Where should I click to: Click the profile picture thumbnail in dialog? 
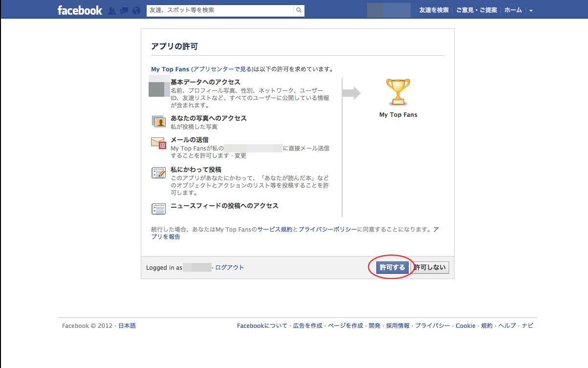(159, 86)
